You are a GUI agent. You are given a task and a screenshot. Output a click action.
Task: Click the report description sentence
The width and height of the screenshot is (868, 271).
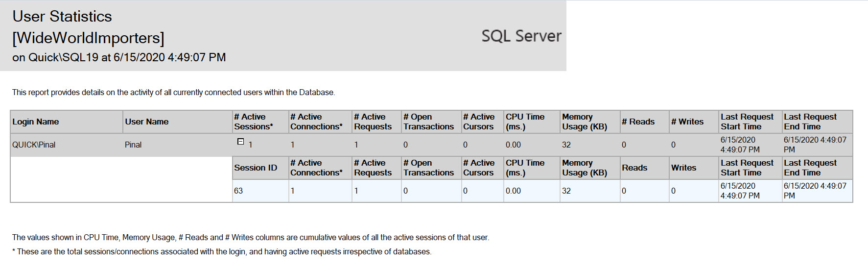click(x=174, y=92)
